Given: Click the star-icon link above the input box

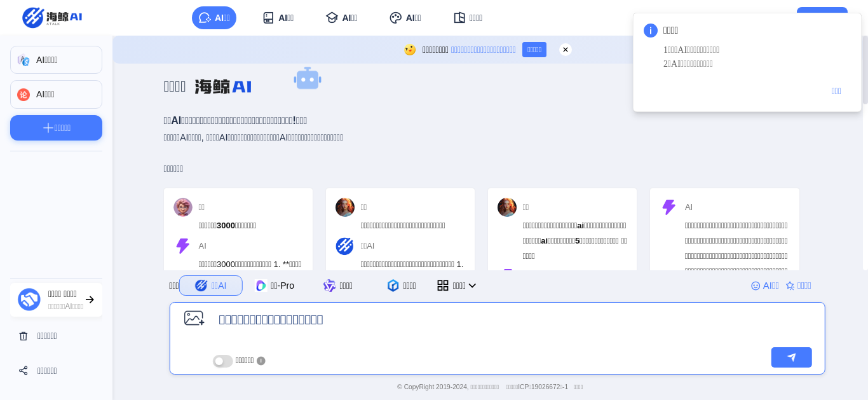Looking at the screenshot, I should point(799,286).
